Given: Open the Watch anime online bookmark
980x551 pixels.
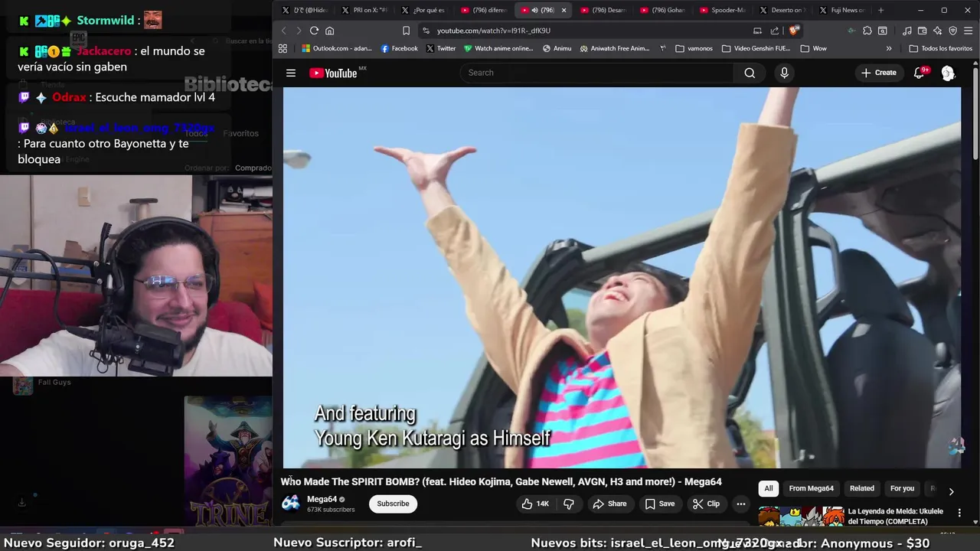Looking at the screenshot, I should [x=498, y=48].
